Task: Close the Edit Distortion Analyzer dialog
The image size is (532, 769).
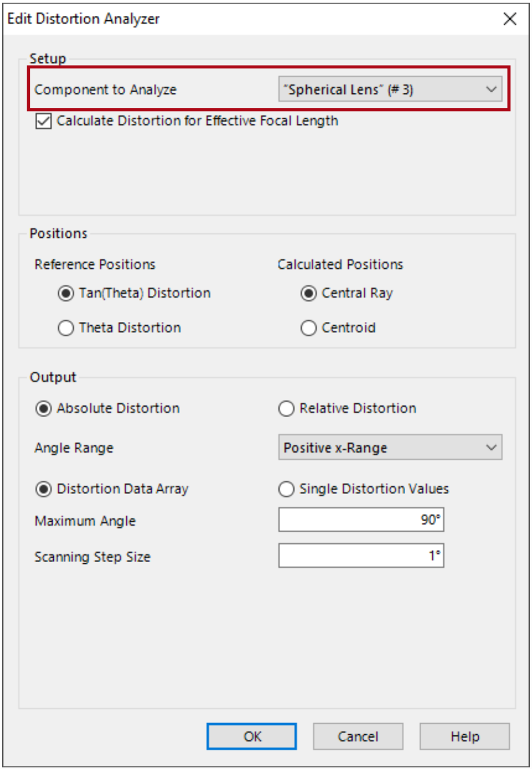Action: pyautogui.click(x=510, y=19)
